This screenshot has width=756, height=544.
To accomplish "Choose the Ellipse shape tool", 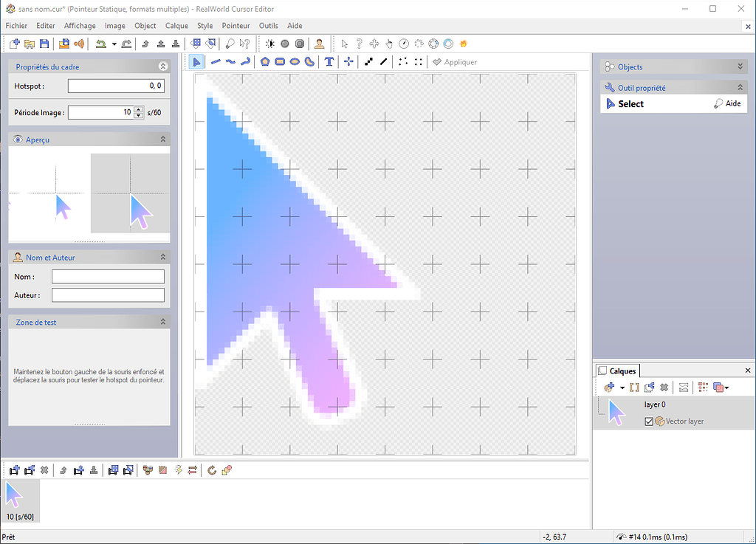I will tap(295, 62).
